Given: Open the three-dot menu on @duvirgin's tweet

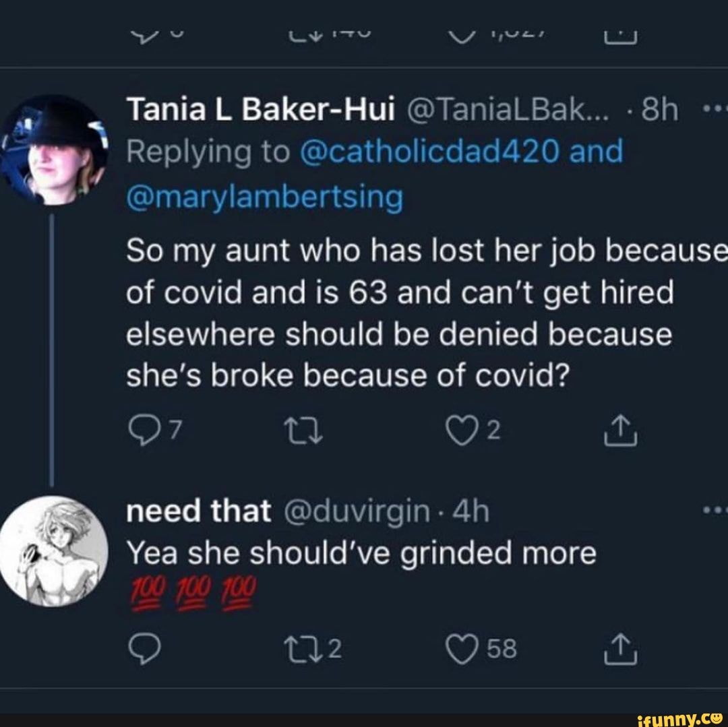Looking at the screenshot, I should pyautogui.click(x=715, y=509).
